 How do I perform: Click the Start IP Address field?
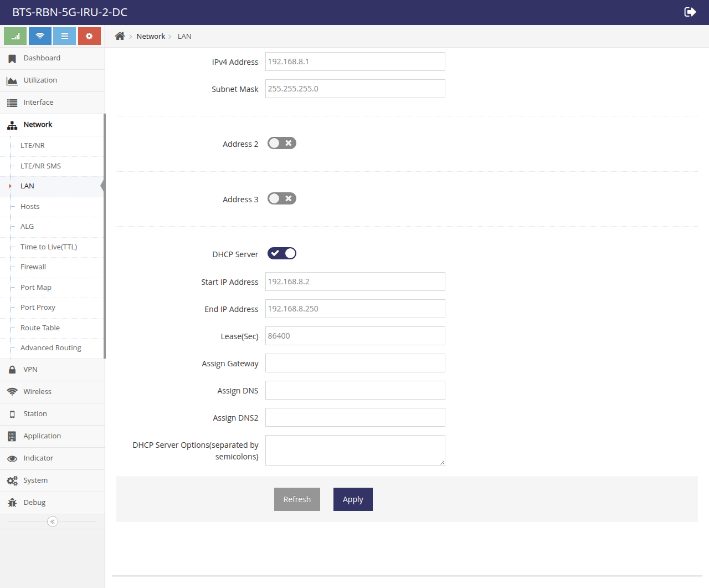pyautogui.click(x=355, y=282)
